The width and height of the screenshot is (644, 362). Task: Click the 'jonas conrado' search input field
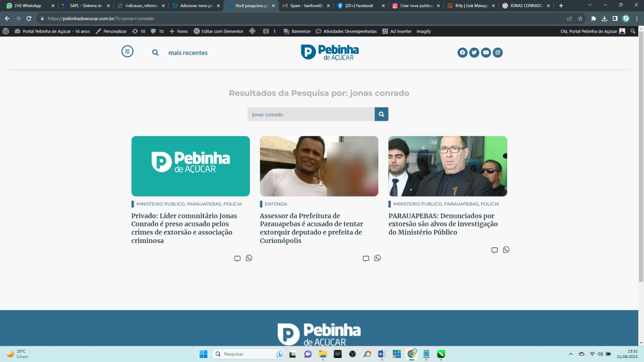(x=311, y=114)
